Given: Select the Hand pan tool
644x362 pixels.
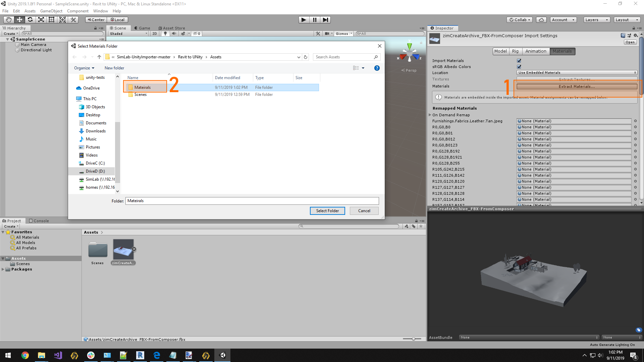Looking at the screenshot, I should click(x=8, y=20).
